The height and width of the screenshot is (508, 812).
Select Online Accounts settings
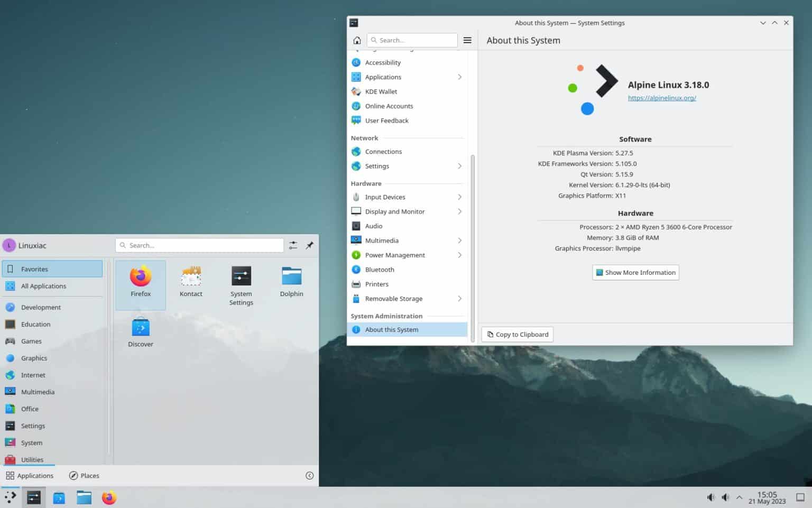(x=389, y=106)
